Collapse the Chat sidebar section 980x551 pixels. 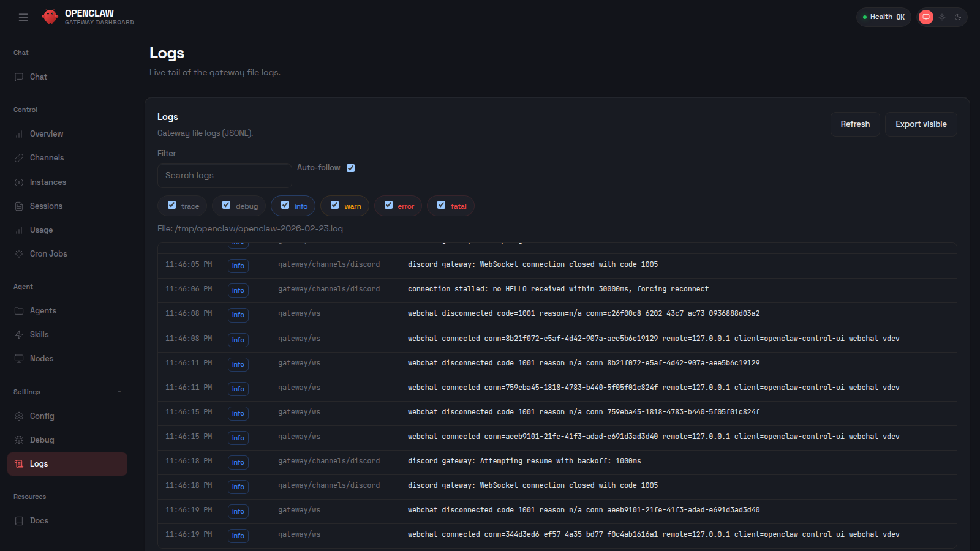119,53
